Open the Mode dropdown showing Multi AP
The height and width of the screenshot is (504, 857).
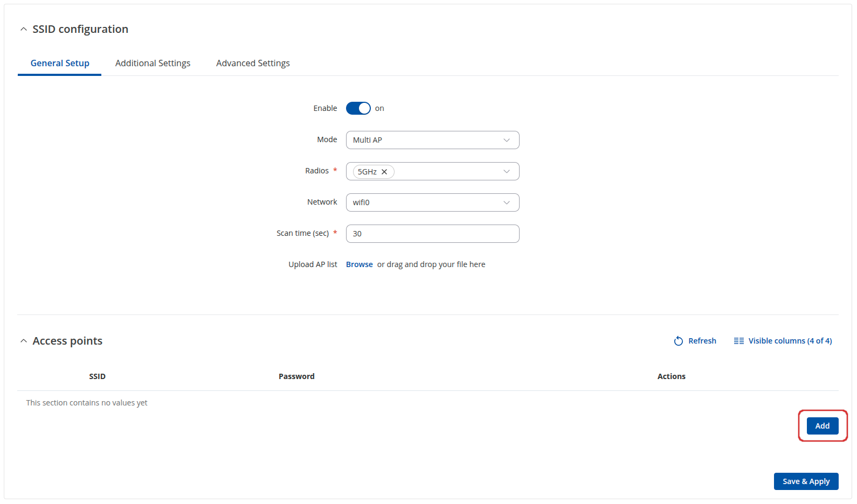click(432, 140)
